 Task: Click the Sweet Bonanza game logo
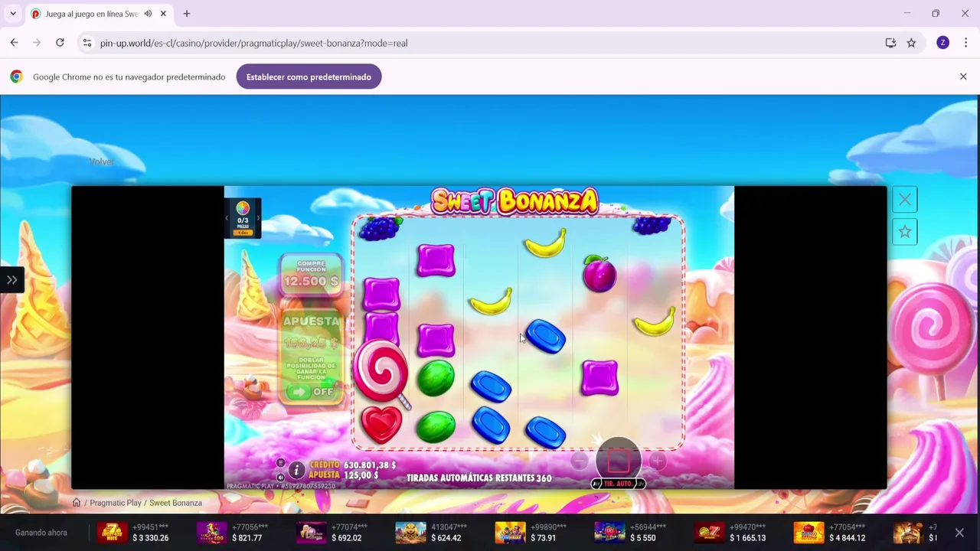point(514,202)
